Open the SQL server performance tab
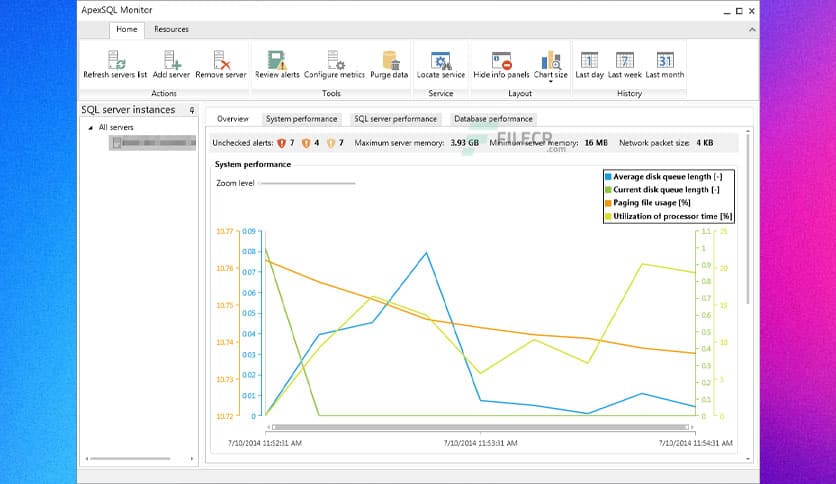This screenshot has height=484, width=836. click(396, 119)
